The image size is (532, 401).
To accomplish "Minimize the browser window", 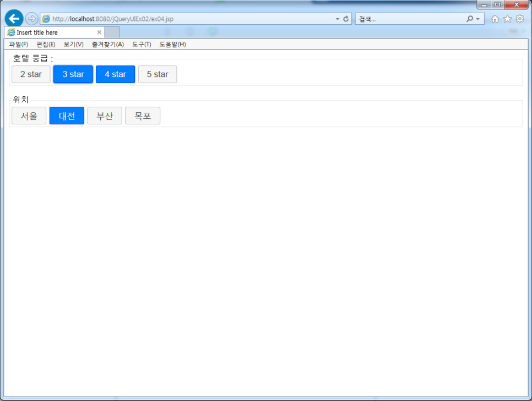I will 484,5.
